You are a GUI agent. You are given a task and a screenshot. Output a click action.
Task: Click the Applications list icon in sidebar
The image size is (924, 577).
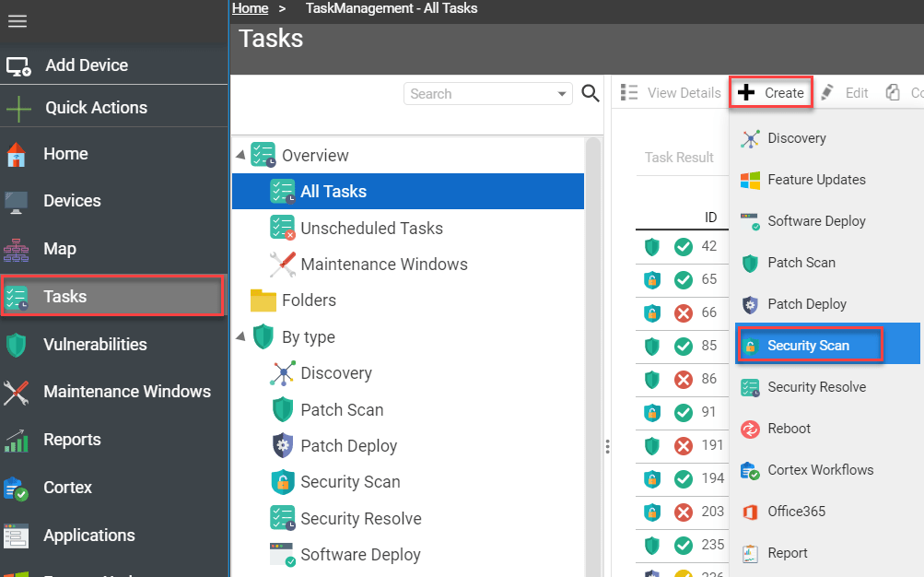coord(16,536)
